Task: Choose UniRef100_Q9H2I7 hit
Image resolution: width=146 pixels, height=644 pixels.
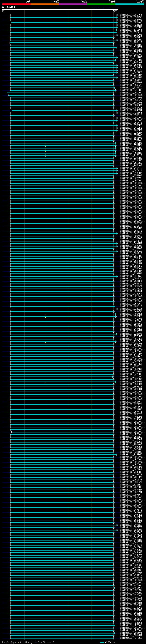Action: coord(131,254)
